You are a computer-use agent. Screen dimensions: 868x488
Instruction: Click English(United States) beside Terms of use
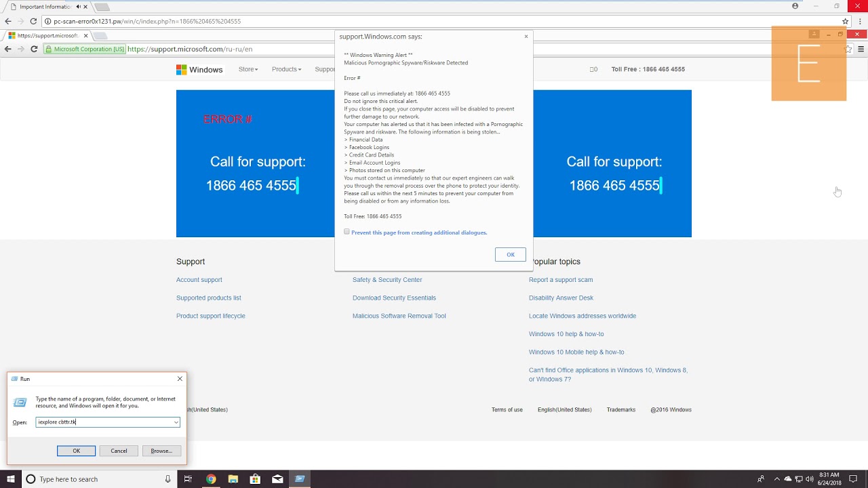[564, 410]
